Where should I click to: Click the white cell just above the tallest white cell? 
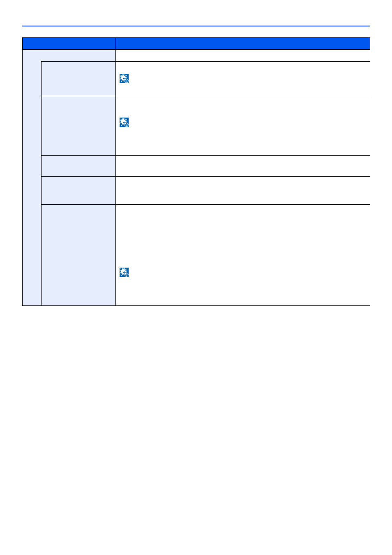[x=243, y=191]
